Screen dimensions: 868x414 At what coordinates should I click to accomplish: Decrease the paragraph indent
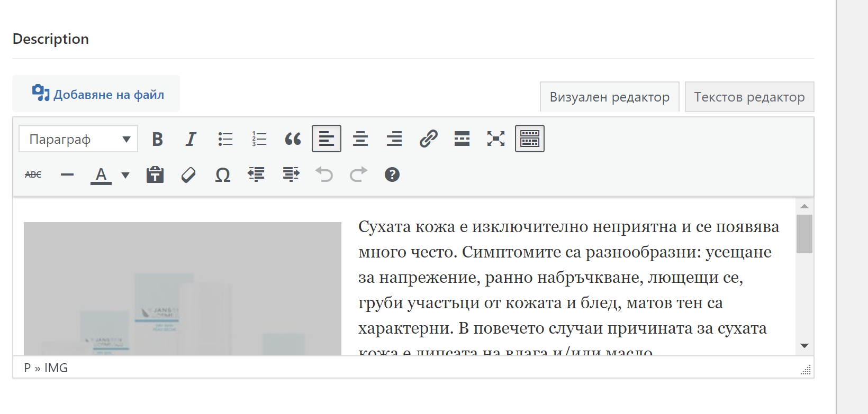pyautogui.click(x=257, y=174)
